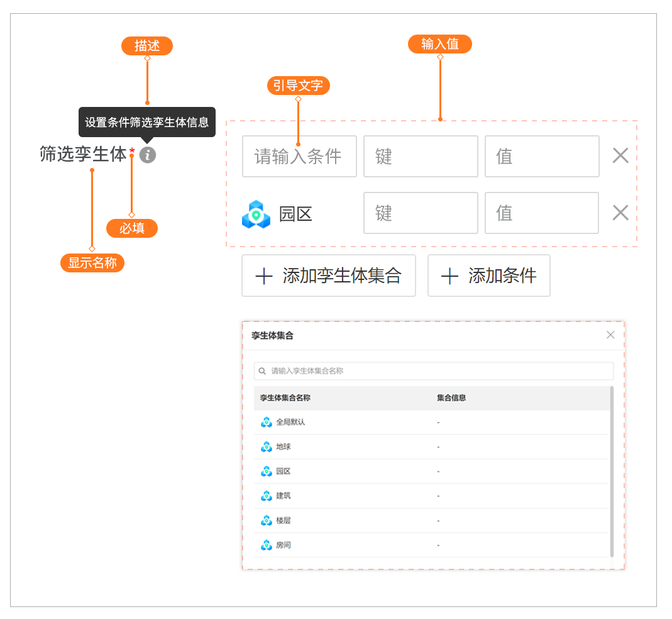Click the 键 field in first row

pos(421,156)
